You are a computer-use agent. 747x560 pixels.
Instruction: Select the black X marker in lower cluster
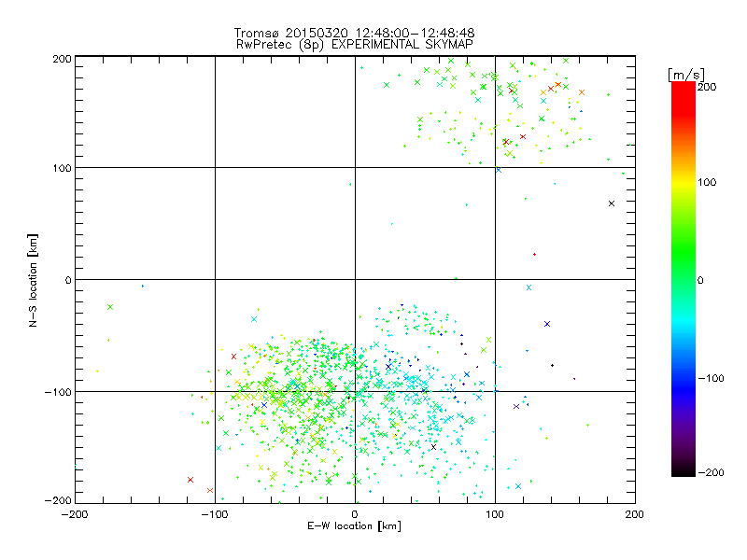[433, 447]
